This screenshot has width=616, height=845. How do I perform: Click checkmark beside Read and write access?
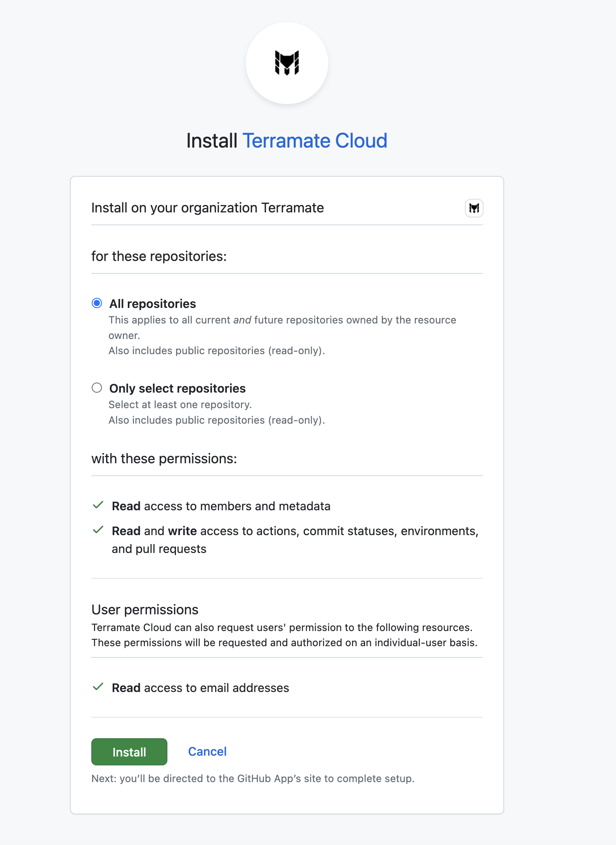click(98, 530)
